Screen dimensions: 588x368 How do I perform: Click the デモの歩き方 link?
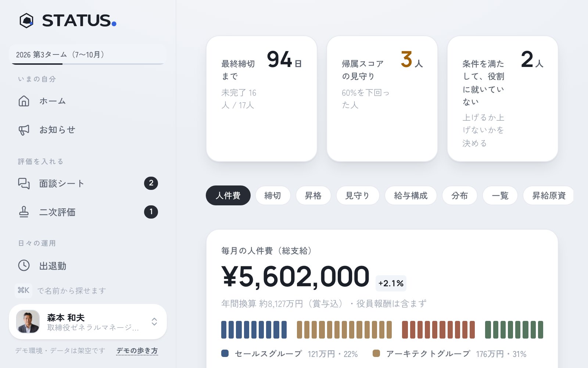point(137,351)
